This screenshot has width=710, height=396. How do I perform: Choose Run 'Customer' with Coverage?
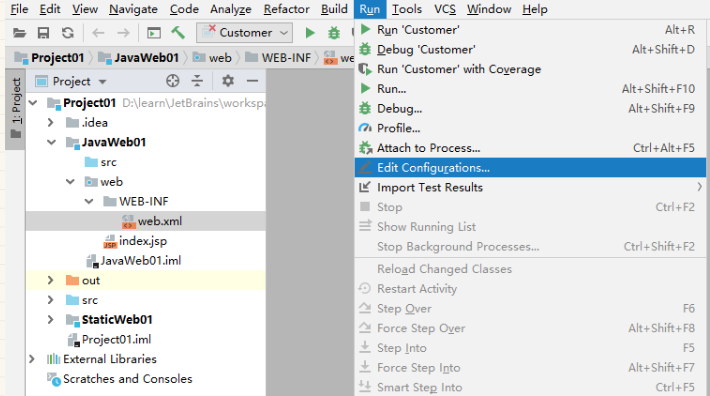[530, 69]
